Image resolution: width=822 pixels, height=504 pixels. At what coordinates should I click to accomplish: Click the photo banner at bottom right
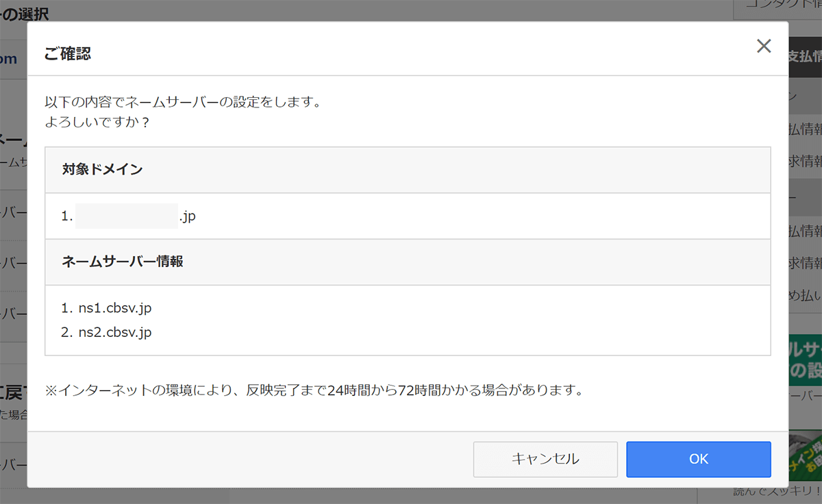coord(805,455)
